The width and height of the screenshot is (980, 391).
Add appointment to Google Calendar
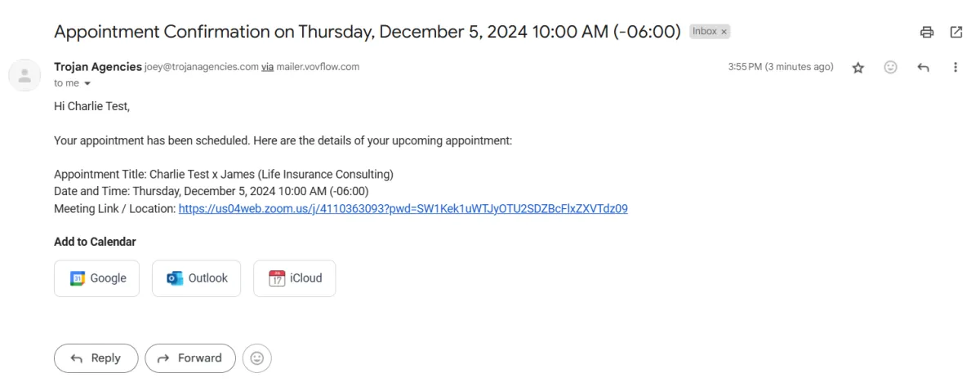click(x=97, y=278)
